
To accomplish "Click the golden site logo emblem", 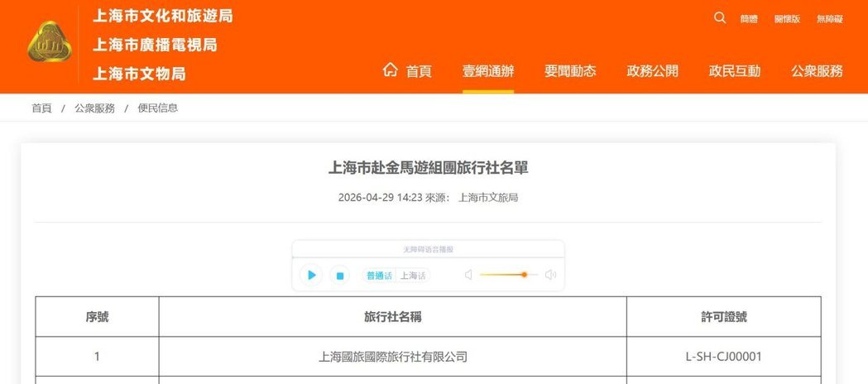I will (x=50, y=46).
